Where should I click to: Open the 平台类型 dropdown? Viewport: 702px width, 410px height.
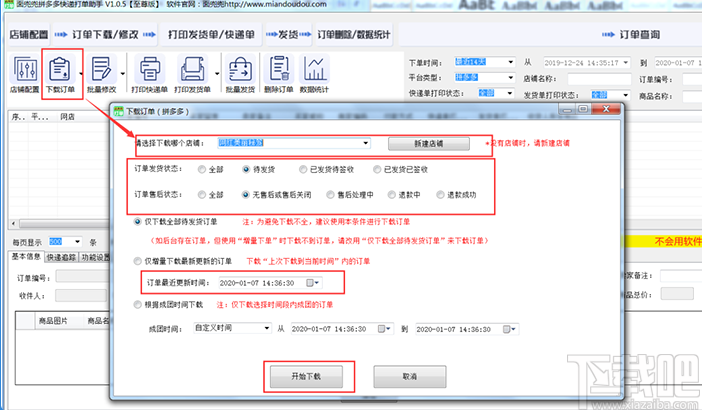tap(511, 77)
